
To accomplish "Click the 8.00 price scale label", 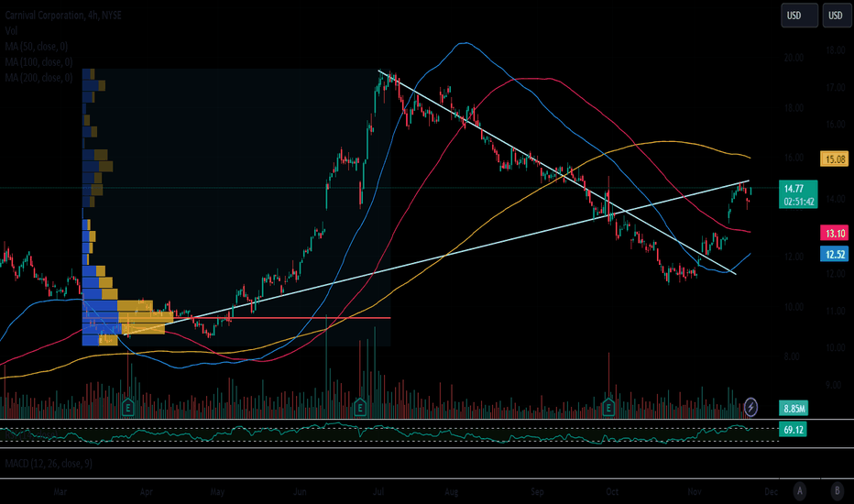I will point(792,356).
